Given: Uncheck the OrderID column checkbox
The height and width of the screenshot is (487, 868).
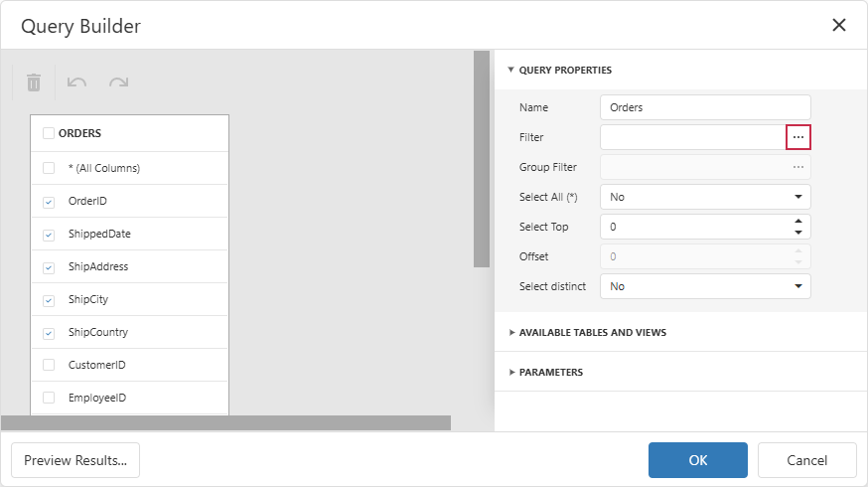Looking at the screenshot, I should click(49, 202).
